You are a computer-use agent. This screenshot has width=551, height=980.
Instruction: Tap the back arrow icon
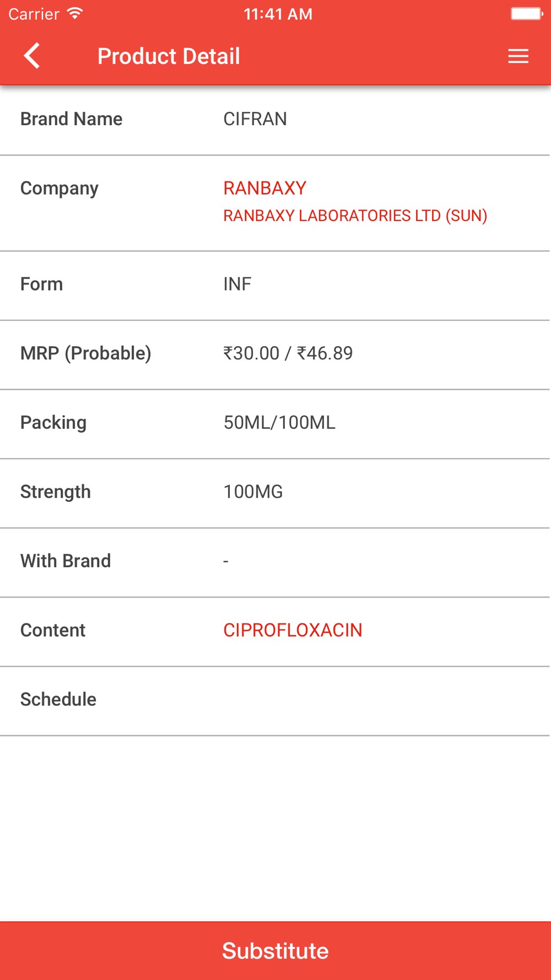32,56
